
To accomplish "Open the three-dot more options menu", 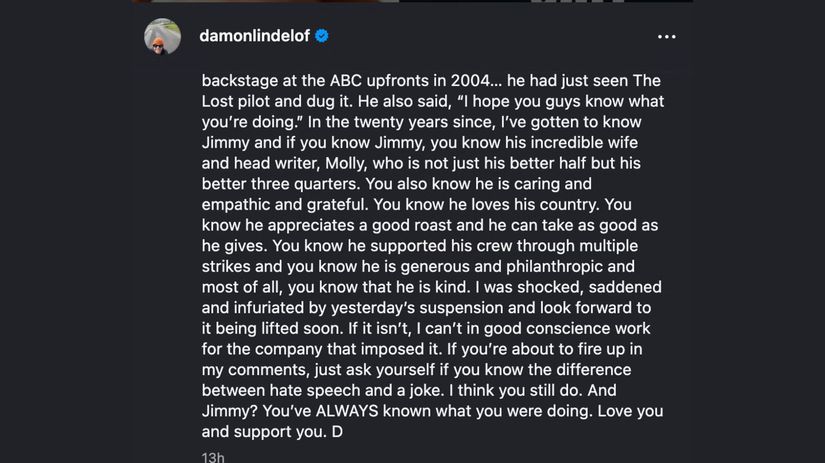I will (666, 37).
